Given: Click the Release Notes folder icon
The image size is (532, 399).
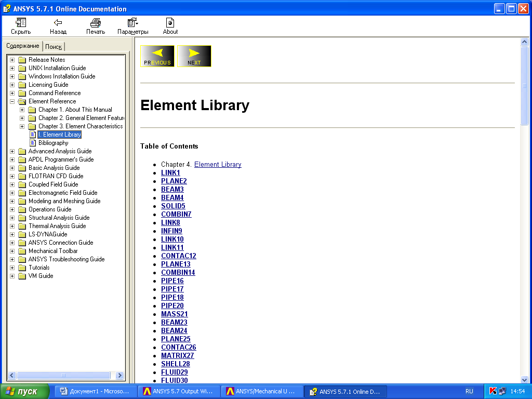Looking at the screenshot, I should (x=22, y=60).
